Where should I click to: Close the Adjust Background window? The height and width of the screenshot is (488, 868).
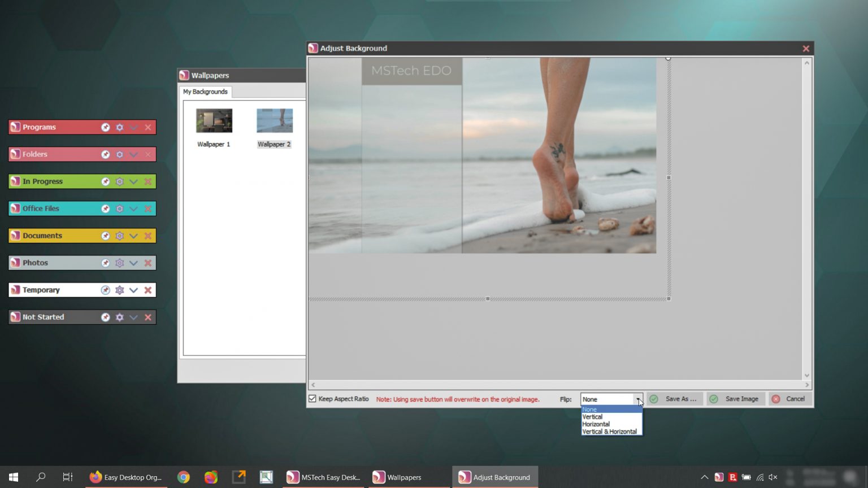(806, 49)
